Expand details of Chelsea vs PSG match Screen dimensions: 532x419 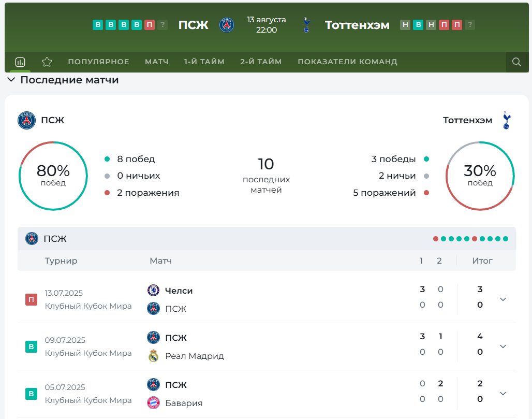(503, 299)
